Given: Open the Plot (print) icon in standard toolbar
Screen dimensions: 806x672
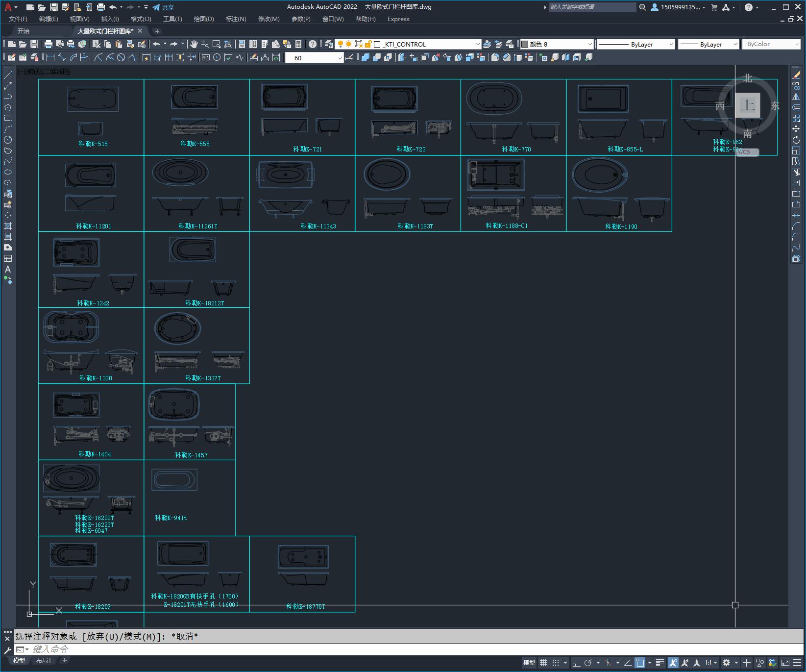Looking at the screenshot, I should click(49, 44).
